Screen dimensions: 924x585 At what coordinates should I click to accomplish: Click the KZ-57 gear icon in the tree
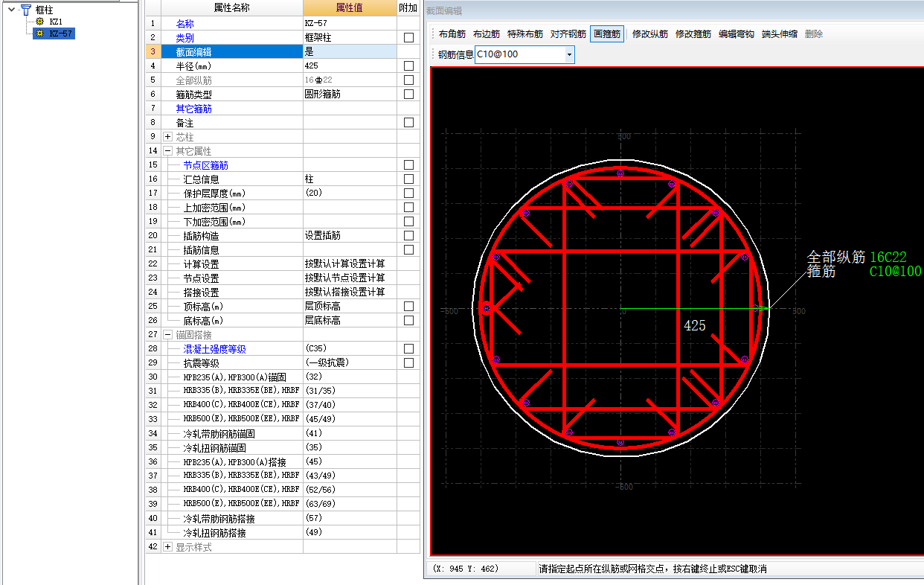pos(39,33)
